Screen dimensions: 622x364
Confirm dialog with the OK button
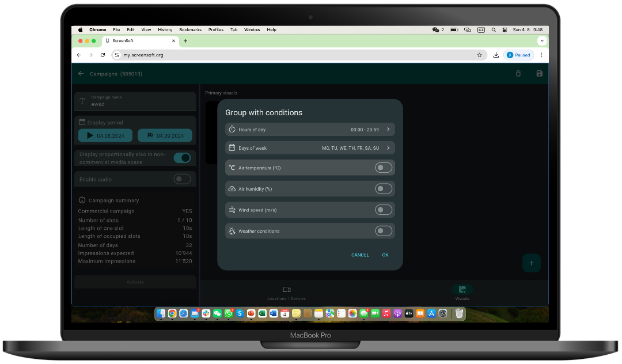coord(385,255)
